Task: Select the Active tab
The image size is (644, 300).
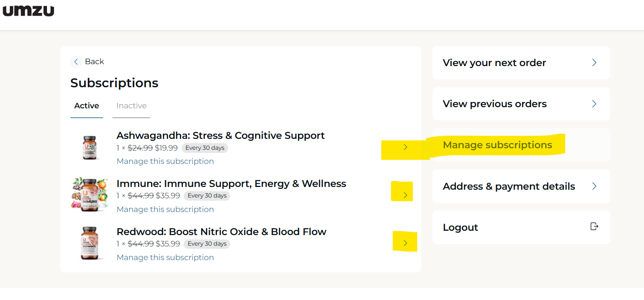Action: (x=87, y=106)
